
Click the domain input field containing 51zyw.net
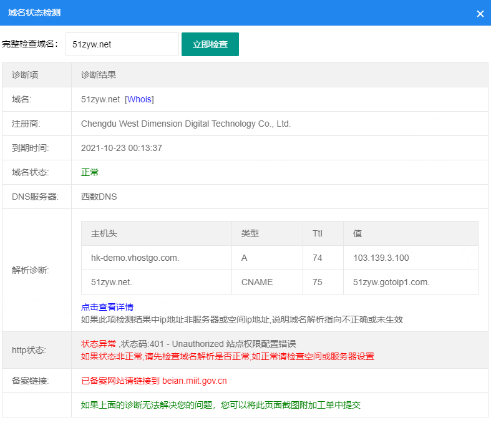tap(122, 44)
